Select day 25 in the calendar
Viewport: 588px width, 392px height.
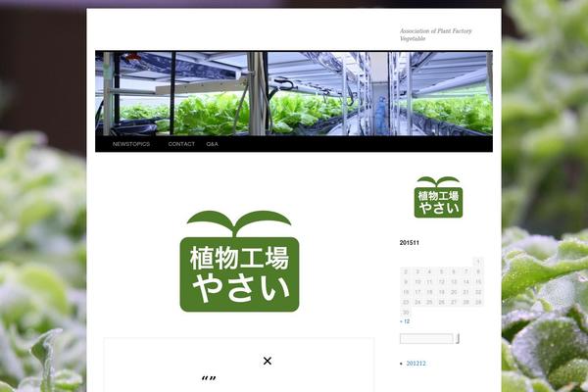coord(429,302)
